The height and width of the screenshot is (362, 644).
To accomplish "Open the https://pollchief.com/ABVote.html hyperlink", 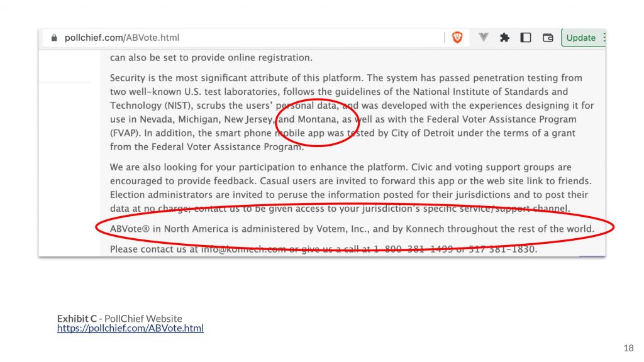I will tap(130, 328).
